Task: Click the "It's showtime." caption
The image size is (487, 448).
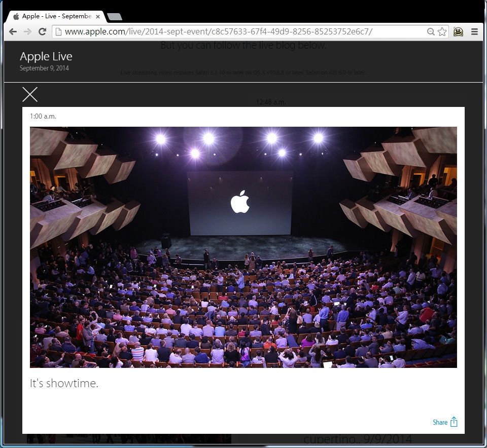Action: [x=64, y=383]
